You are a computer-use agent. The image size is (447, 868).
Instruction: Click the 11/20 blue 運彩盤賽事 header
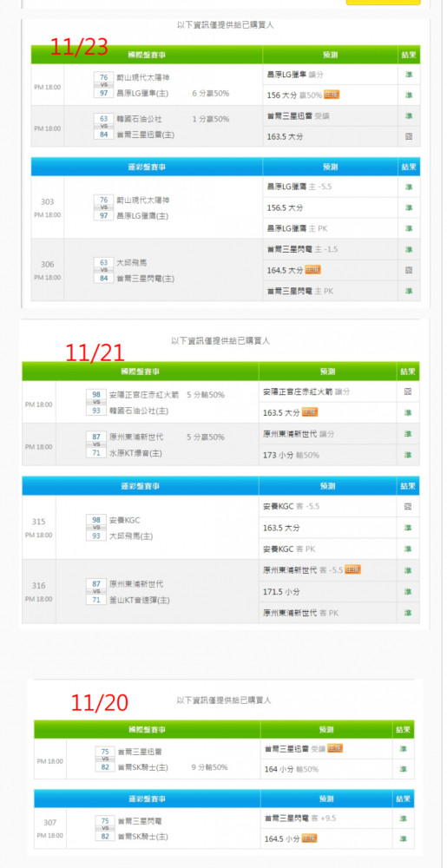pyautogui.click(x=147, y=799)
